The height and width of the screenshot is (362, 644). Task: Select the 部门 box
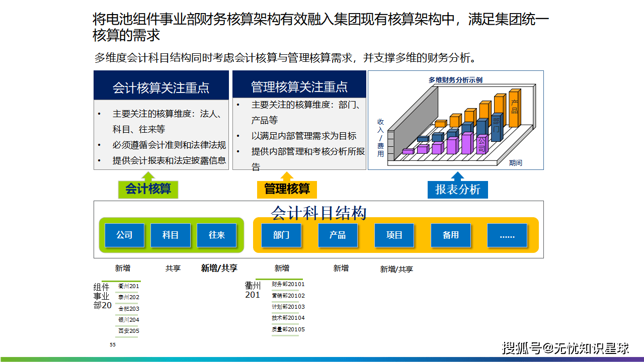click(x=281, y=235)
